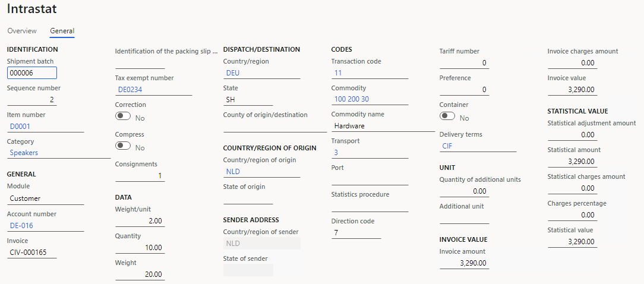Click the STATISTICAL VALUE section heading

click(578, 111)
